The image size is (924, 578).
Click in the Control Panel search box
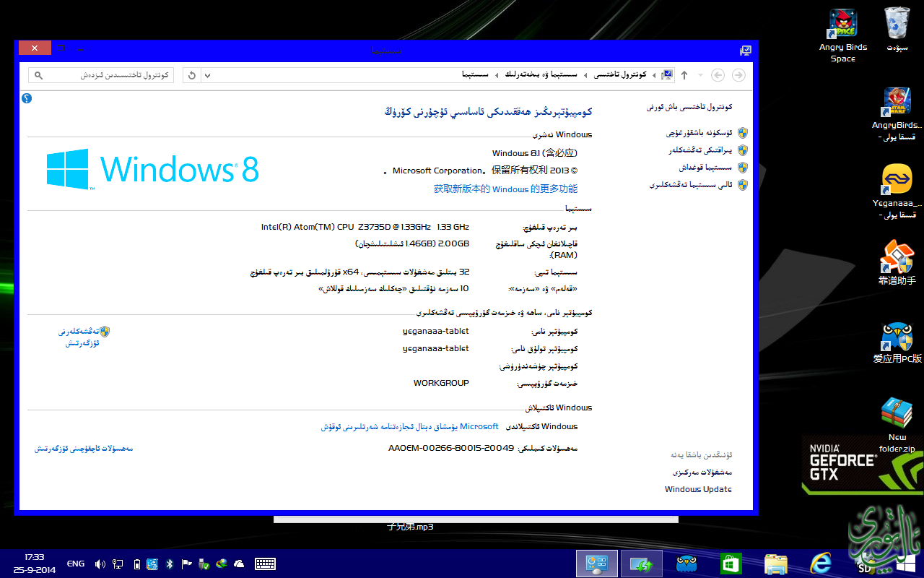tap(101, 75)
